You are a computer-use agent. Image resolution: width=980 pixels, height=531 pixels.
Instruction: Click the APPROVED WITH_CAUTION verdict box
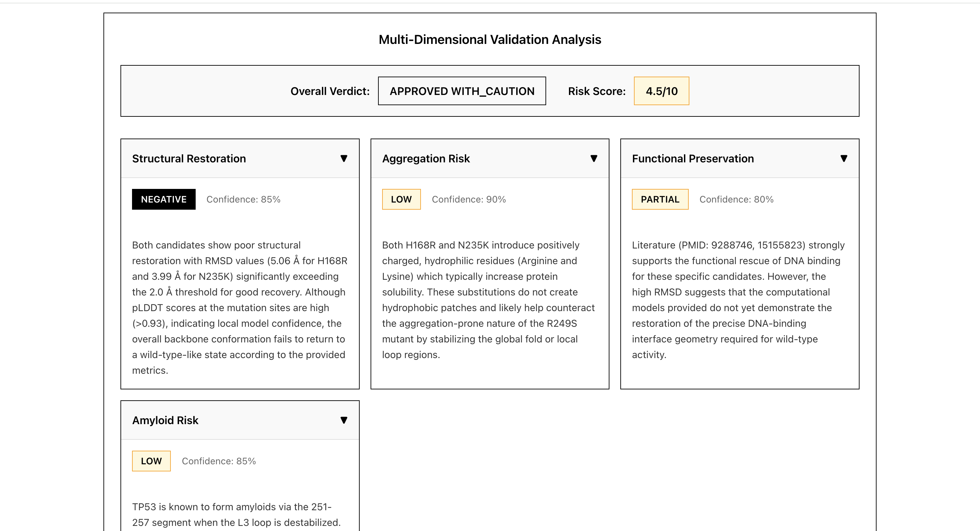461,91
